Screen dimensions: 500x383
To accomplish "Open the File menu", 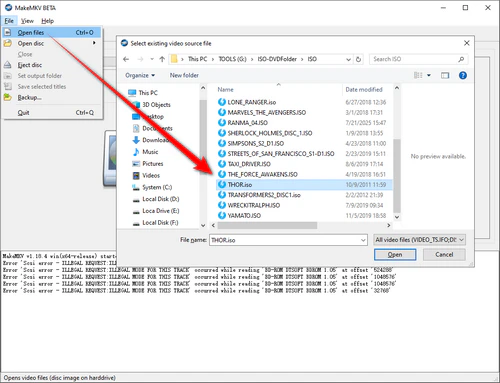I will point(9,21).
